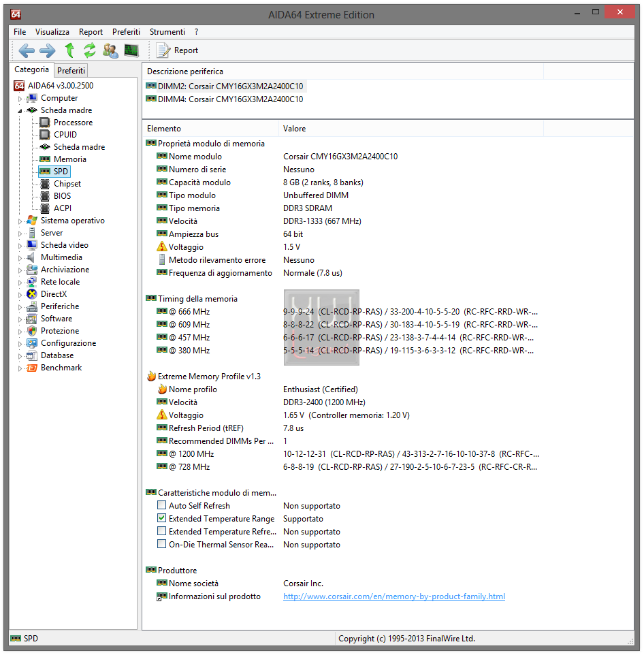The width and height of the screenshot is (644, 655).
Task: Click the Capacità modulo row
Action: 260,182
